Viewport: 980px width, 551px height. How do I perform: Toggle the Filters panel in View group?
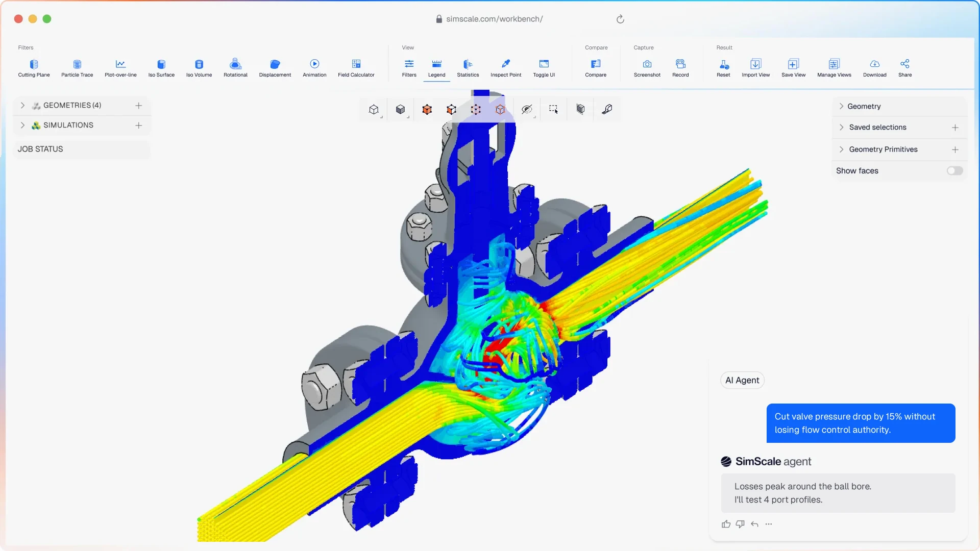tap(409, 68)
